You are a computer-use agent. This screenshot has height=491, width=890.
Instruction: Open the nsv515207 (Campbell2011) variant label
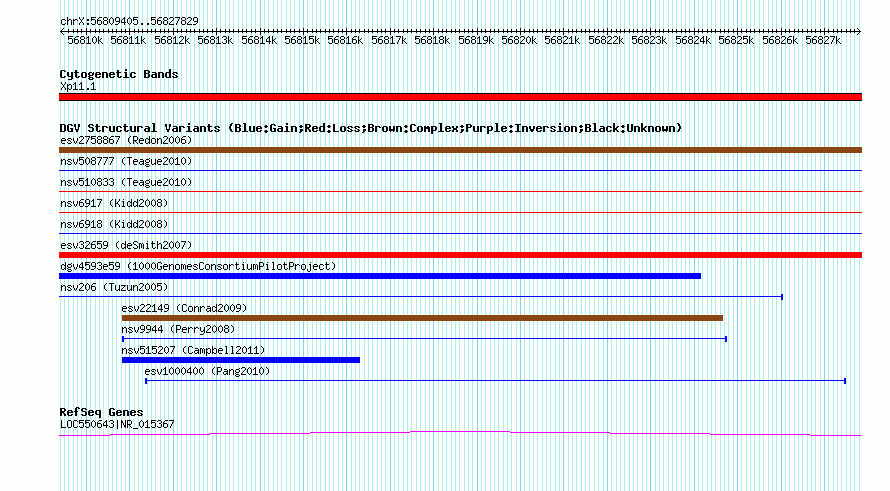click(193, 350)
